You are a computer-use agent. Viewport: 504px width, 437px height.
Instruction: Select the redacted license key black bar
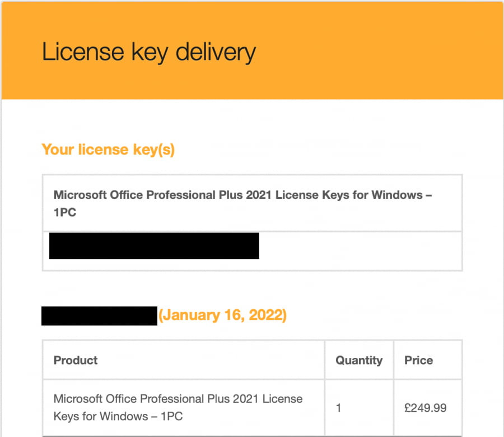tap(154, 245)
